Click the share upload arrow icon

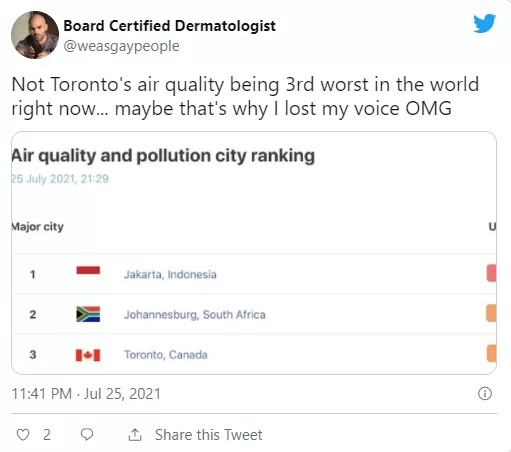(135, 435)
